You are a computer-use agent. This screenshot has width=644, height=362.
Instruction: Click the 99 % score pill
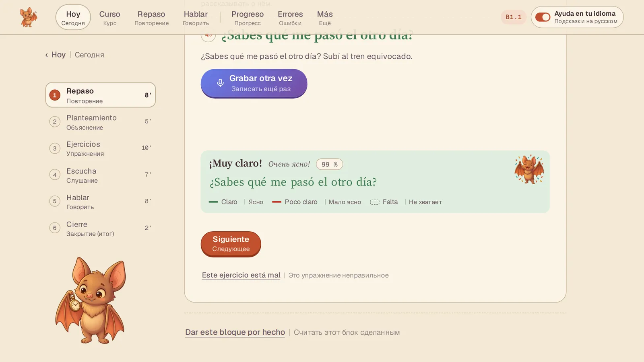329,164
